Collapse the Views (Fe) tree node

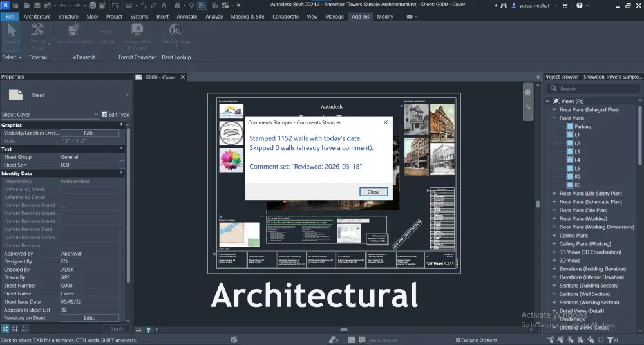(547, 101)
